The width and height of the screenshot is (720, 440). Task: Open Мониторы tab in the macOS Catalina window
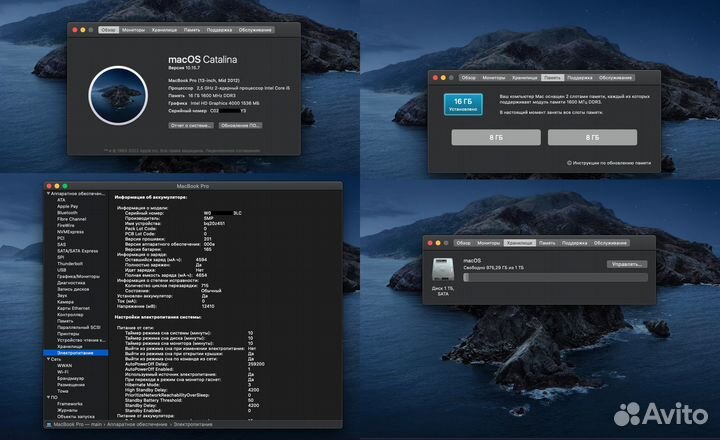point(133,30)
